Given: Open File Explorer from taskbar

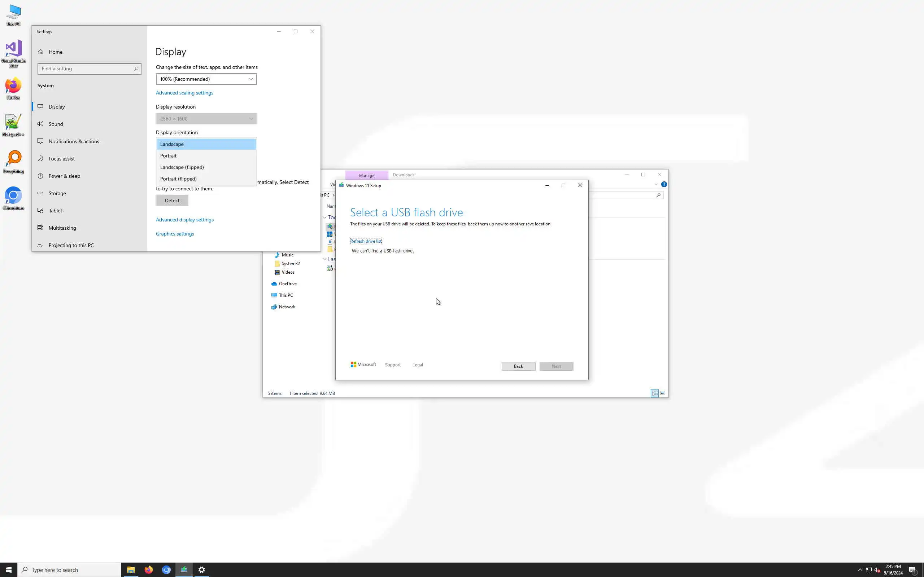Looking at the screenshot, I should [x=131, y=570].
